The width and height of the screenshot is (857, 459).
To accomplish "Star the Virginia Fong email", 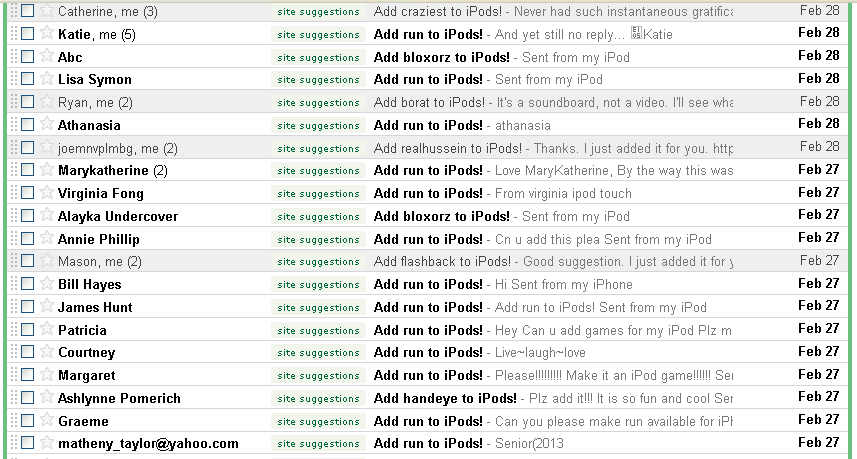I will (47, 193).
